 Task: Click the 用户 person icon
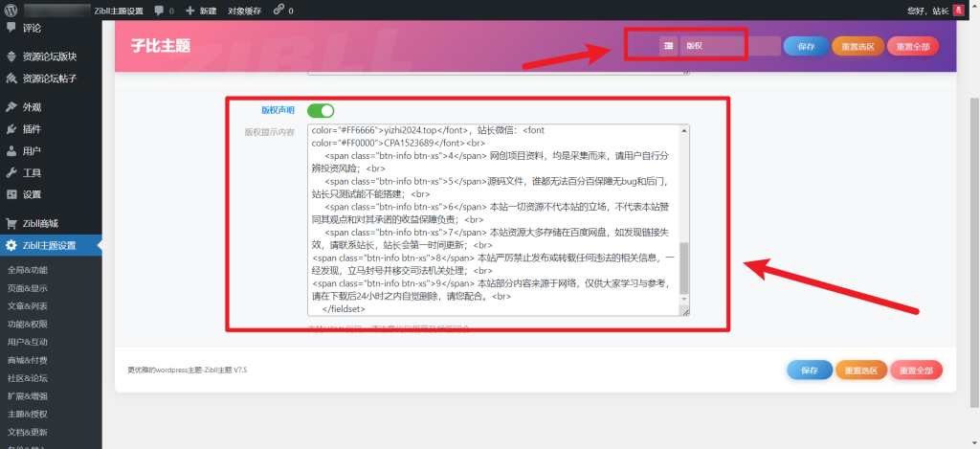point(11,150)
